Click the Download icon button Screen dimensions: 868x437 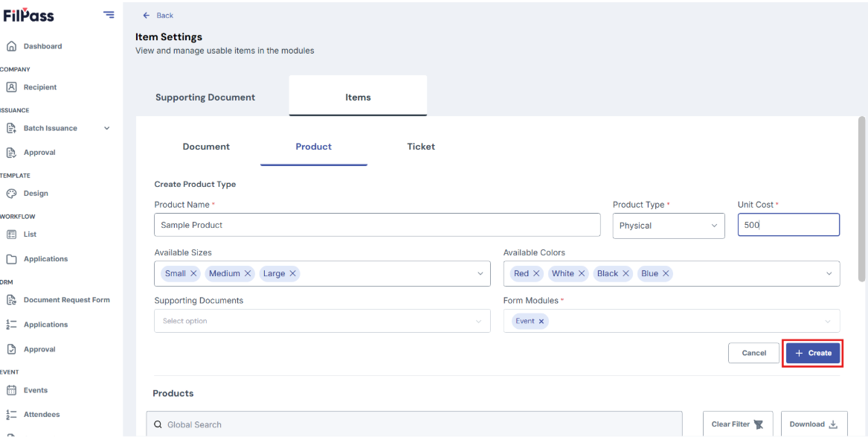(x=833, y=424)
